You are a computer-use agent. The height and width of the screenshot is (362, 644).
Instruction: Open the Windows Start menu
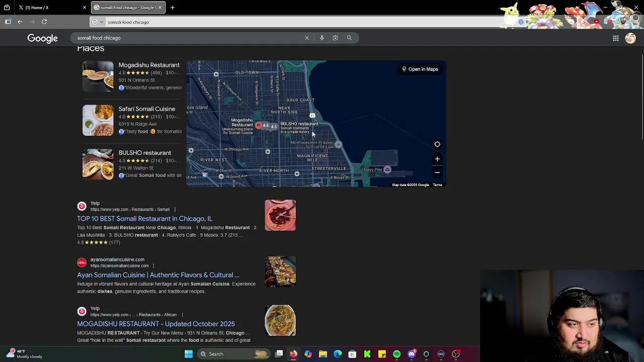point(189,354)
